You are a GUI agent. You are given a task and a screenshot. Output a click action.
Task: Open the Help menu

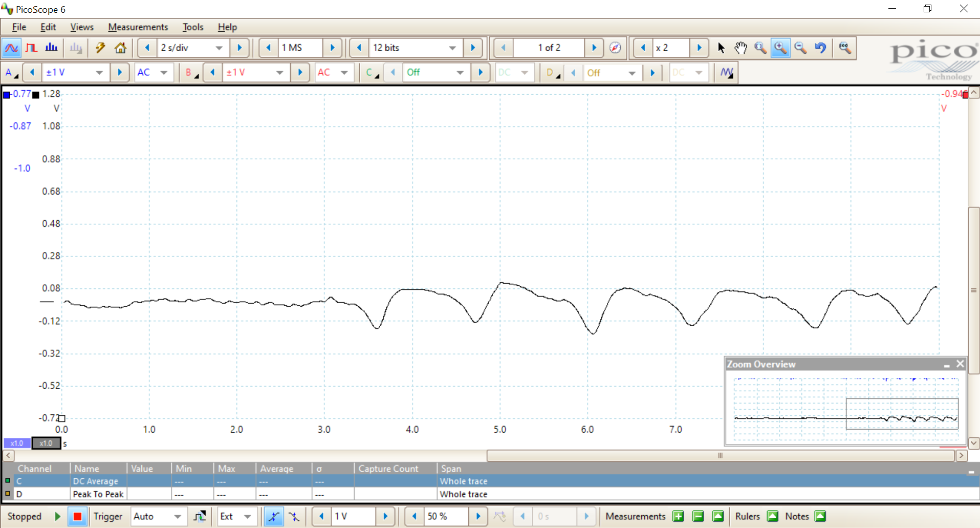(x=227, y=27)
